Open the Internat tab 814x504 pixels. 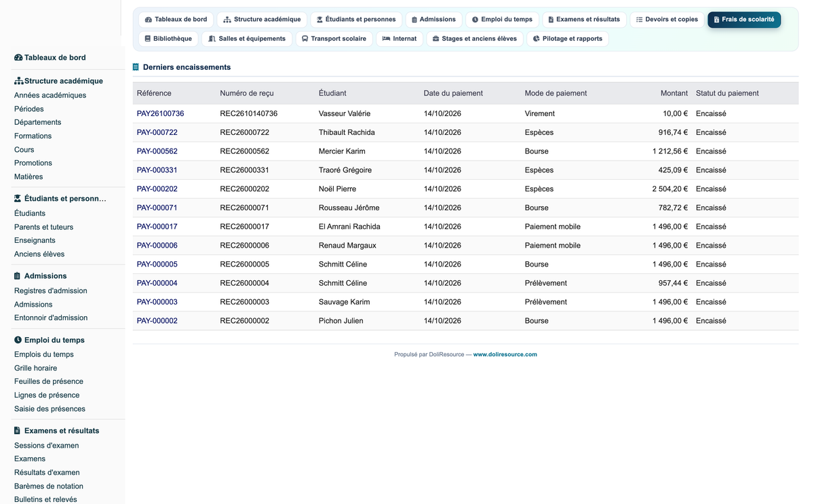pos(400,39)
